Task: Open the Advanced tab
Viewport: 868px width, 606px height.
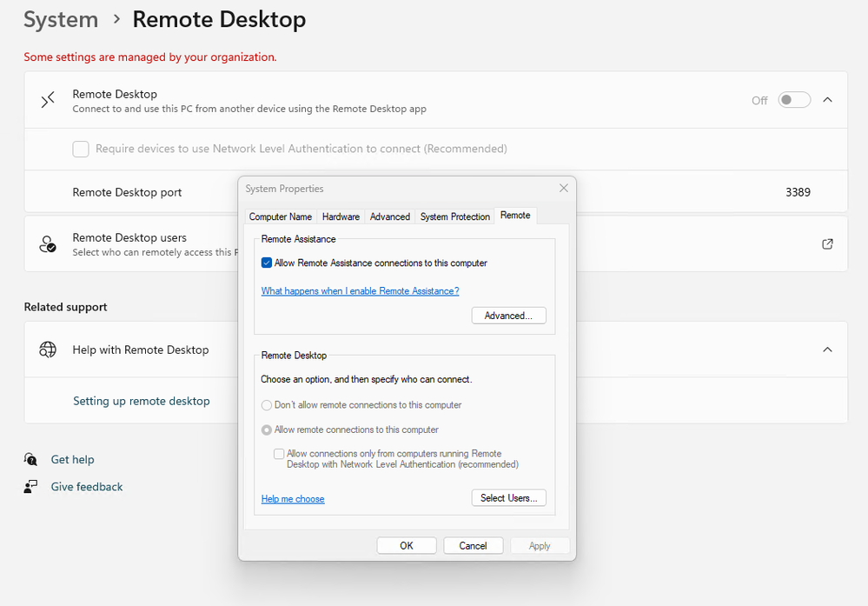Action: click(x=390, y=216)
